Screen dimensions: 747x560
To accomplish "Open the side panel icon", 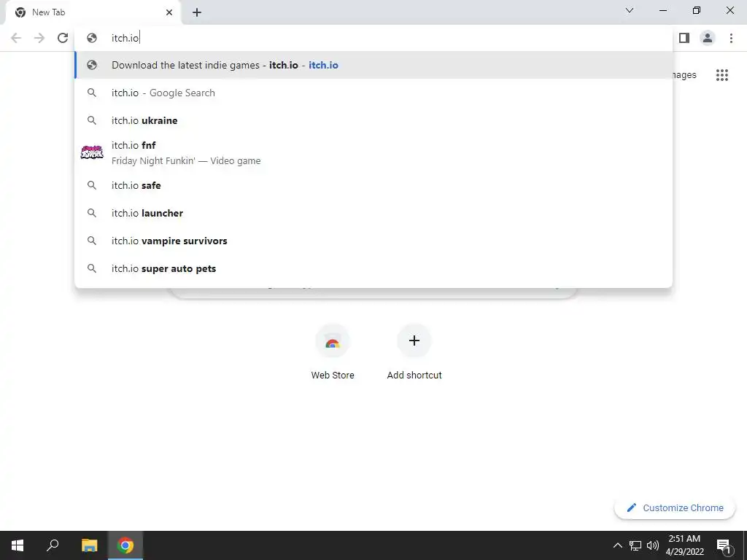I will pos(684,38).
